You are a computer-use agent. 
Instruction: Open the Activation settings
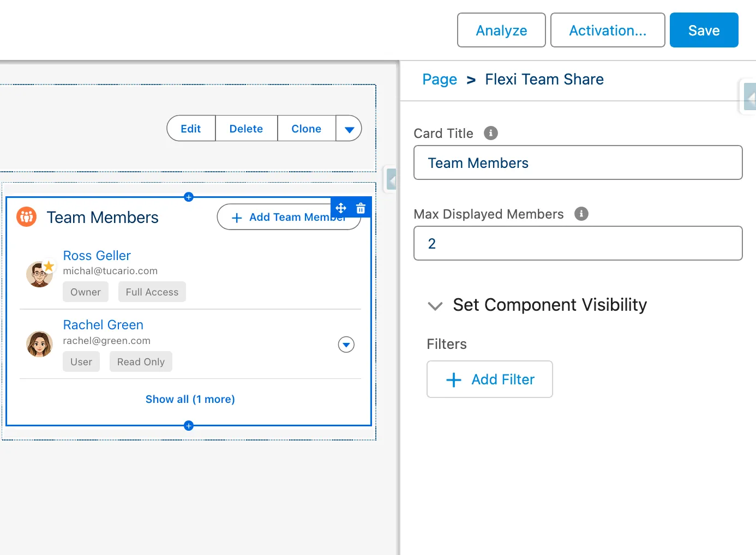tap(607, 30)
